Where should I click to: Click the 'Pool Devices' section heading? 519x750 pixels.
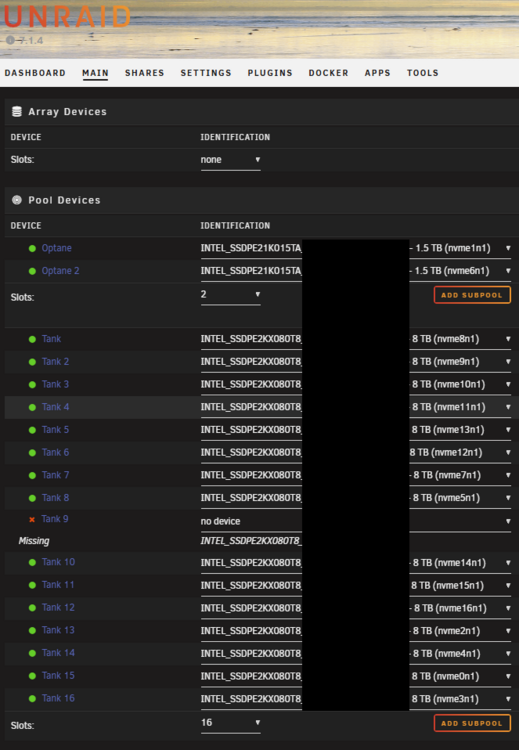(64, 200)
